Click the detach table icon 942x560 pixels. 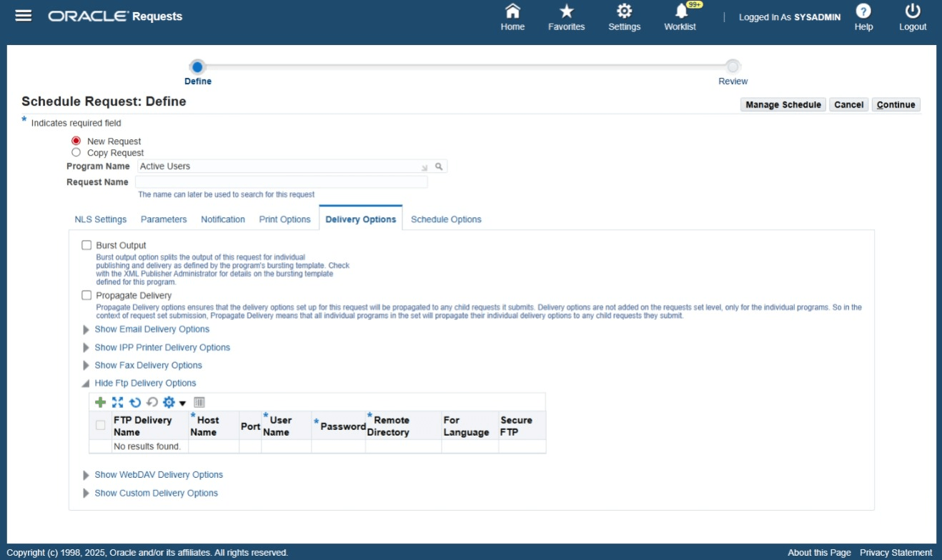pyautogui.click(x=118, y=401)
